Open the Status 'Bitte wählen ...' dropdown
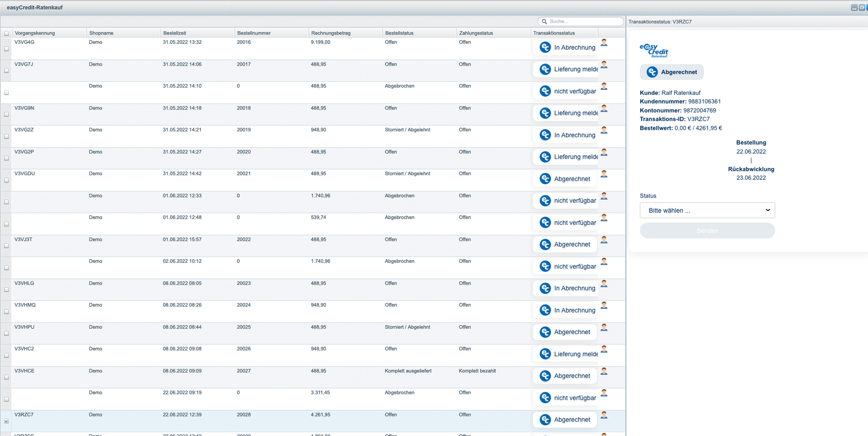Viewport: 868px width, 436px height. point(707,210)
